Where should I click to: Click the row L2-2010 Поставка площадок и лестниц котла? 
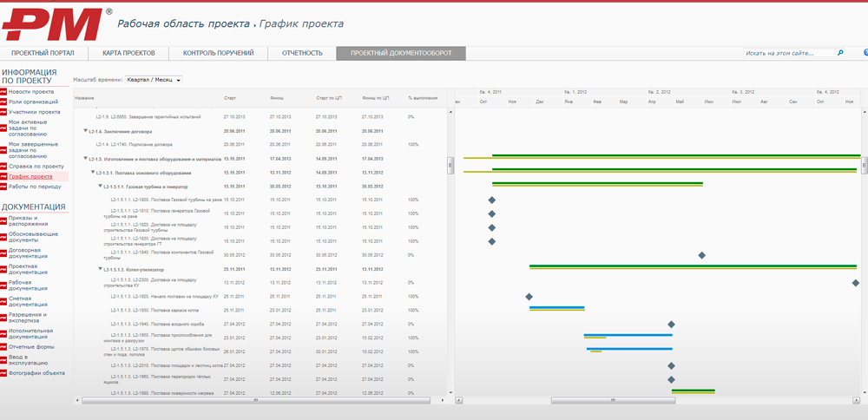coord(260,365)
